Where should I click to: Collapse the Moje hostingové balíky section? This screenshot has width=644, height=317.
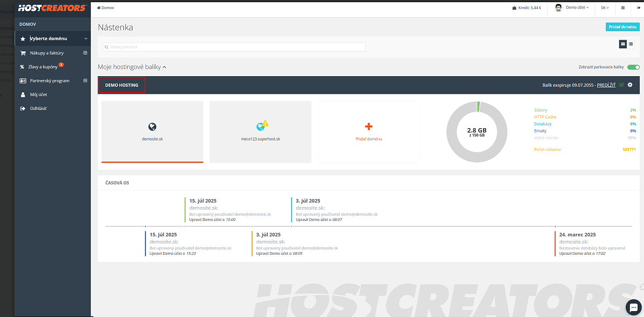pos(132,67)
